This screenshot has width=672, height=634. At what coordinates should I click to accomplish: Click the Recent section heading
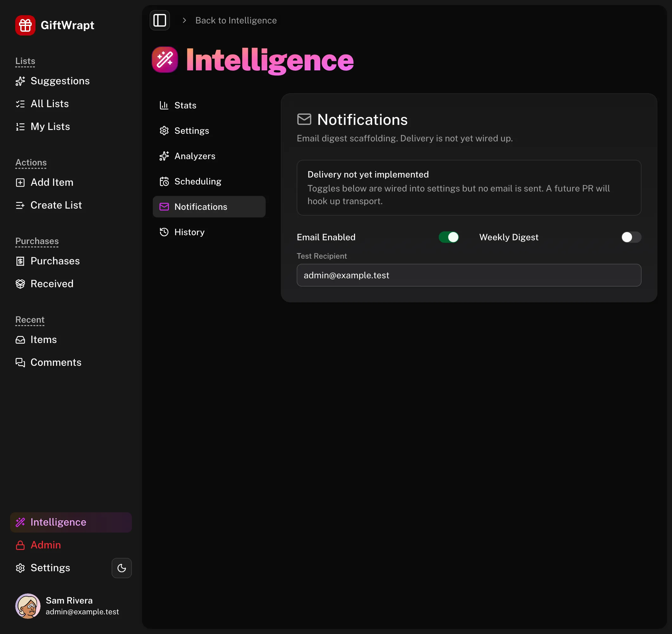coord(30,320)
